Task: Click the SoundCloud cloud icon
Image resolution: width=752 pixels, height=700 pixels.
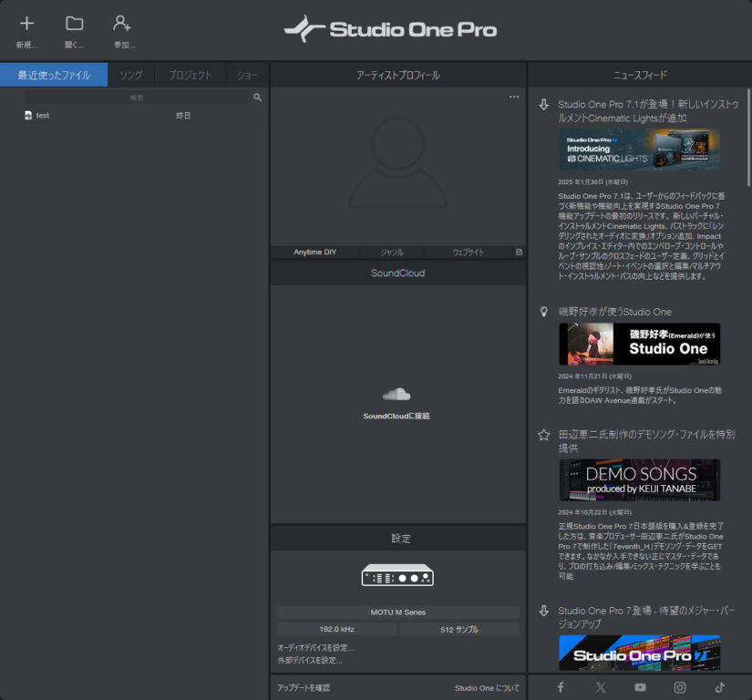Action: pos(397,395)
